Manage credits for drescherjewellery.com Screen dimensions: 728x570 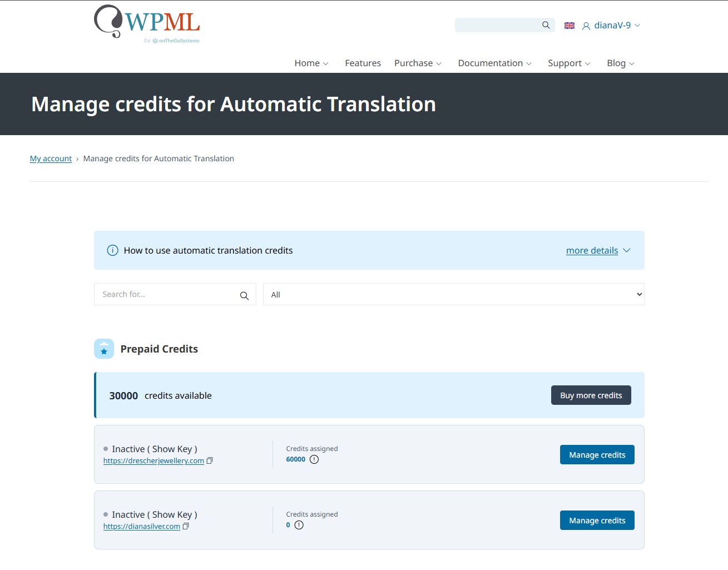click(x=597, y=455)
